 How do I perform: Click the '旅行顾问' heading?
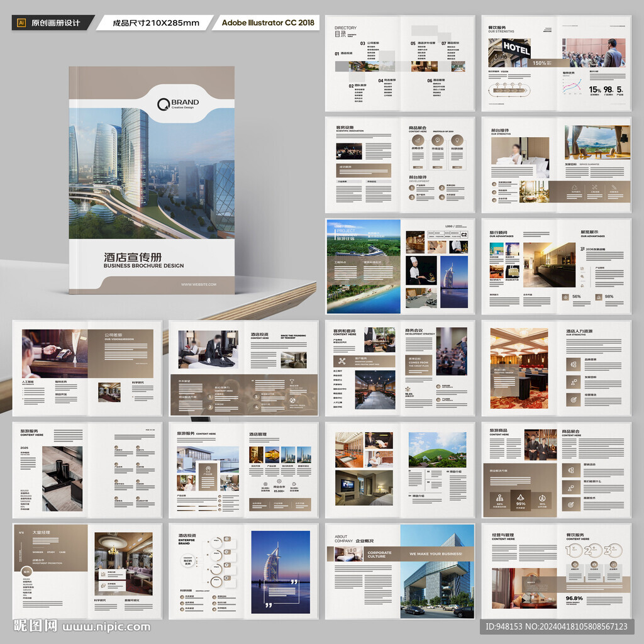(x=498, y=232)
